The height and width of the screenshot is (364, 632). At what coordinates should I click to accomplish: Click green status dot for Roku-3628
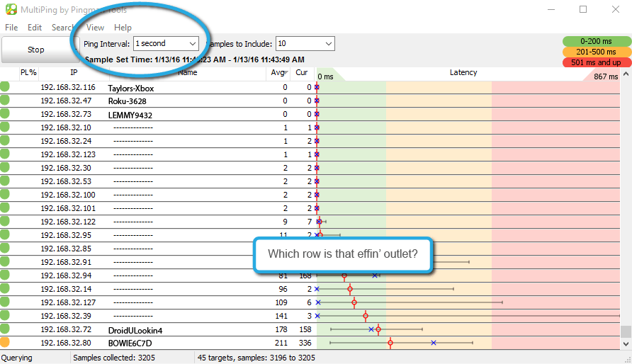(4, 101)
